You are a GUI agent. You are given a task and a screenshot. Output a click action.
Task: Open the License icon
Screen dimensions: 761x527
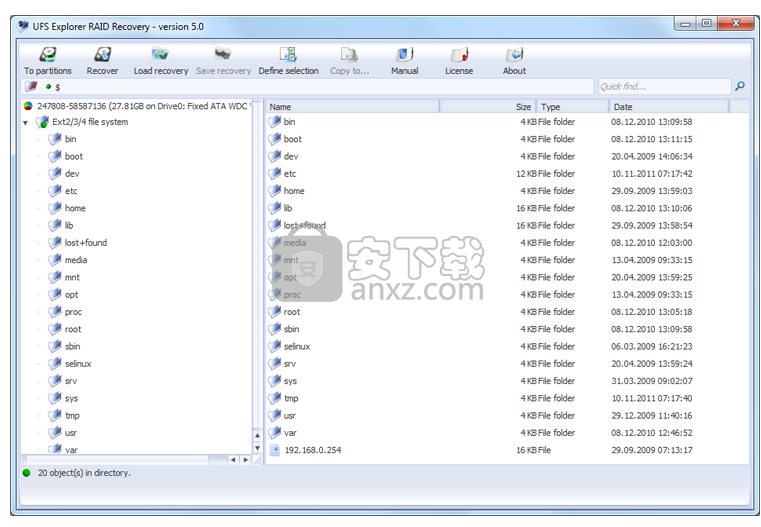coord(459,54)
